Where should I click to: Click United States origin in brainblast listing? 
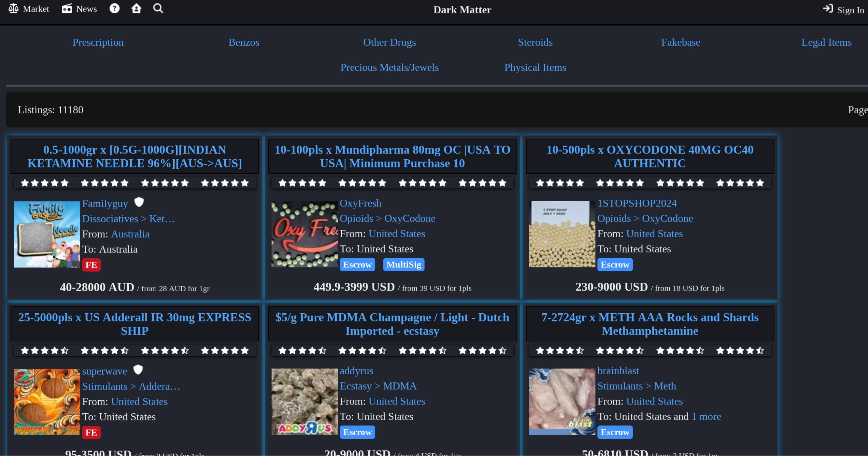click(654, 401)
